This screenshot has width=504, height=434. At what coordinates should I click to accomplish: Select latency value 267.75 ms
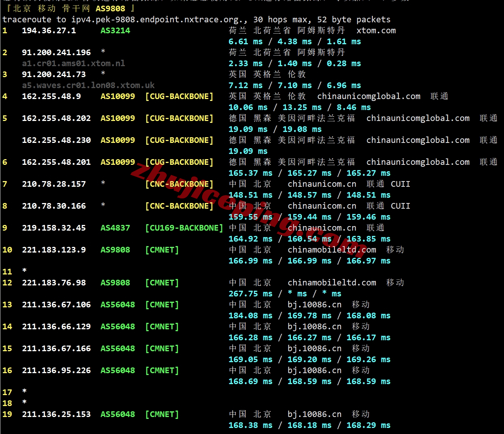pyautogui.click(x=250, y=294)
